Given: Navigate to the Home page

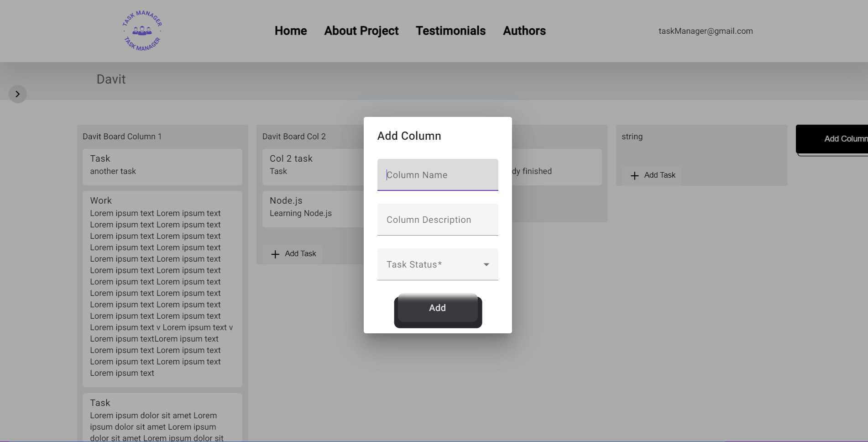Looking at the screenshot, I should tap(291, 31).
